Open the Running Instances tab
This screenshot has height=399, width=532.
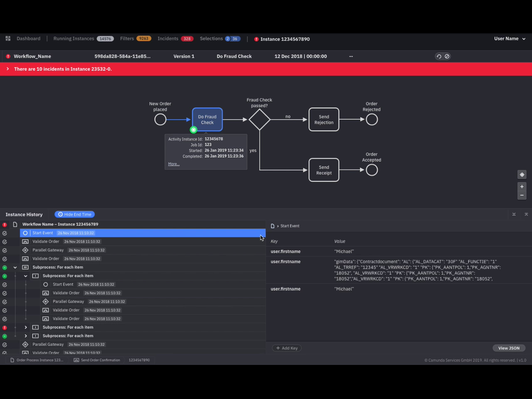click(74, 39)
